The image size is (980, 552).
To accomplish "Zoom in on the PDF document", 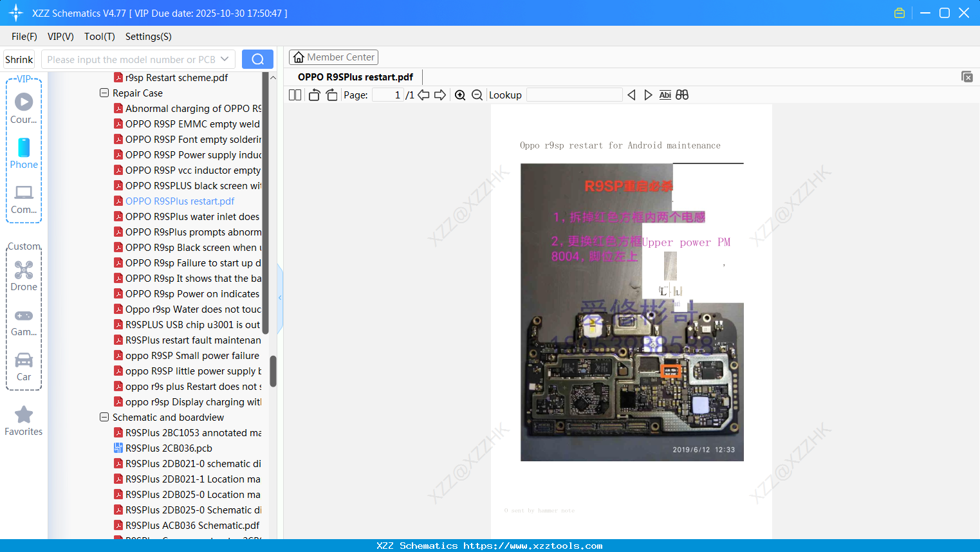I will pyautogui.click(x=460, y=95).
